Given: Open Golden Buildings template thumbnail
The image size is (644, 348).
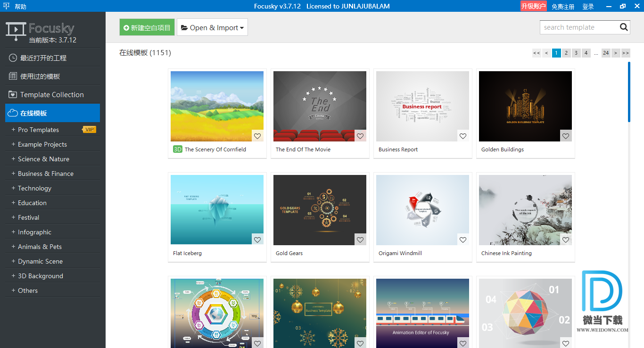Looking at the screenshot, I should [525, 106].
